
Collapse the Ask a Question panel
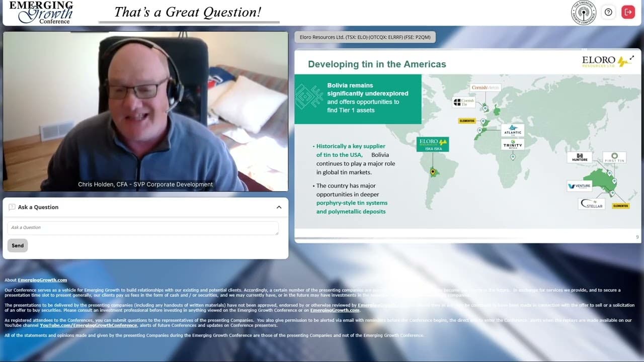[279, 207]
